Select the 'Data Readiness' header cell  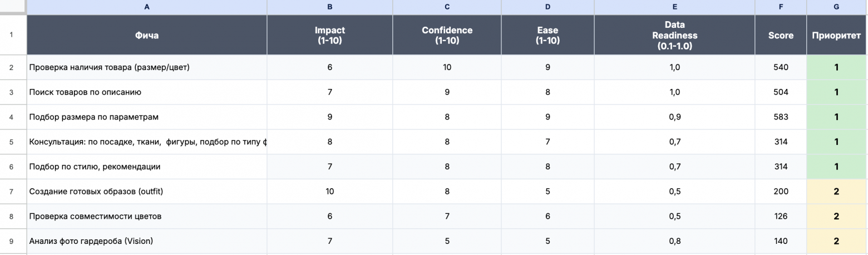(674, 36)
